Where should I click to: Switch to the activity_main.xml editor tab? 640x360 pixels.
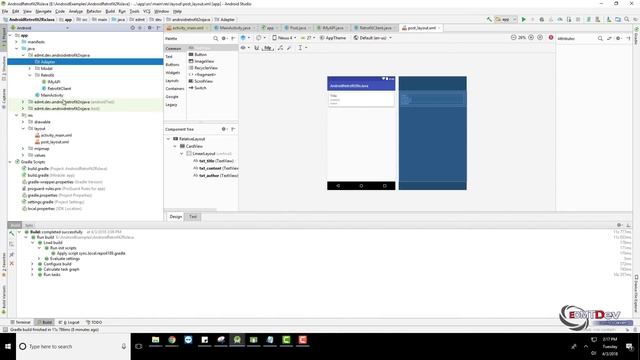tap(187, 28)
